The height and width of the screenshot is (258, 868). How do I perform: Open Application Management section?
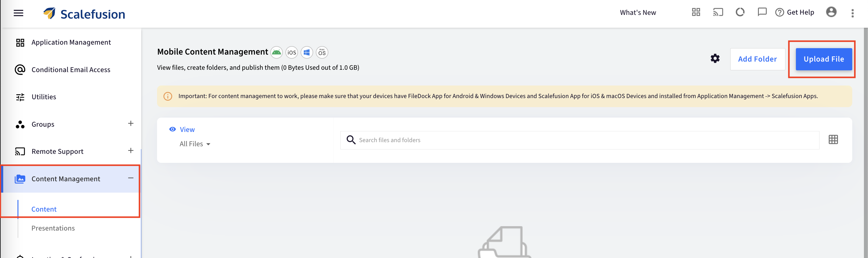[x=71, y=42]
